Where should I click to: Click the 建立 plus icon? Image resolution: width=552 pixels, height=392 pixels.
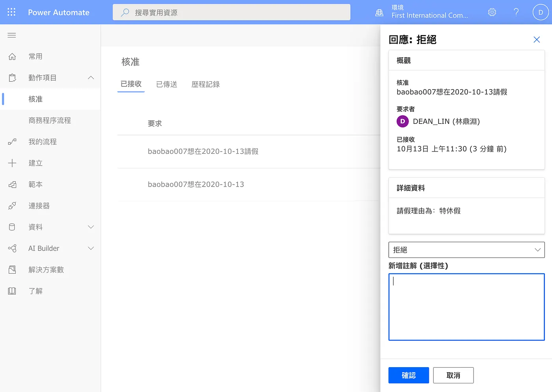(12, 163)
